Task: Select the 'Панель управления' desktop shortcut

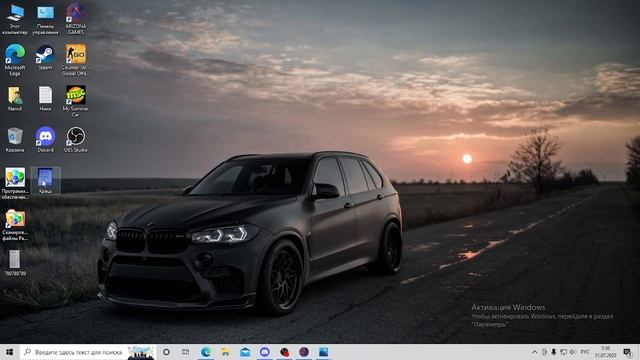Action: click(x=45, y=19)
